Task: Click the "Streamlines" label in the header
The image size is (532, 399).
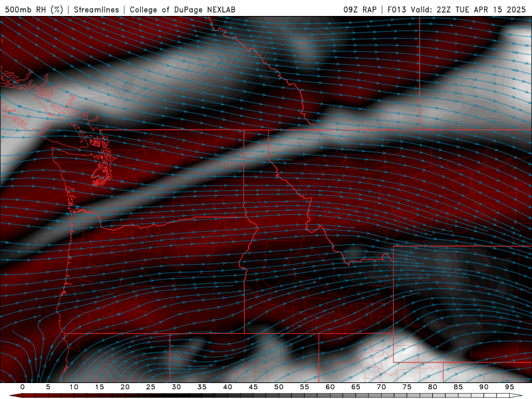Action: click(x=96, y=9)
